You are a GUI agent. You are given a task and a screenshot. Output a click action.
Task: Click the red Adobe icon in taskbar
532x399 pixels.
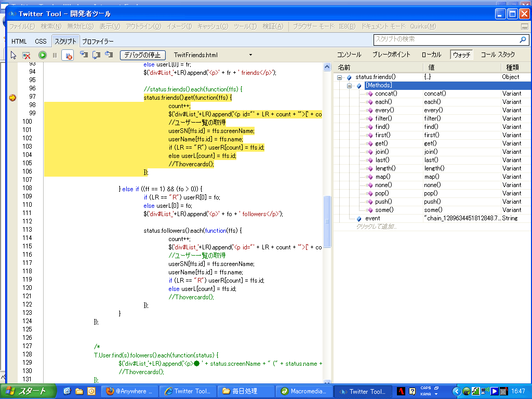[401, 391]
